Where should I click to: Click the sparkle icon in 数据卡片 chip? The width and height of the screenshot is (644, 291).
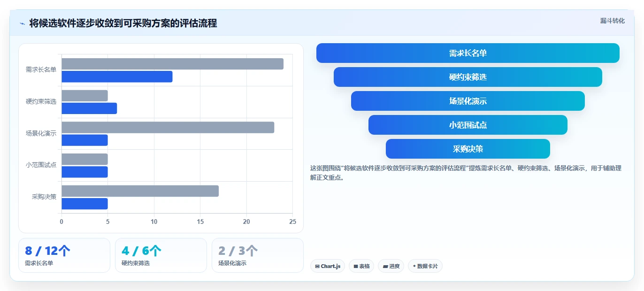point(414,267)
